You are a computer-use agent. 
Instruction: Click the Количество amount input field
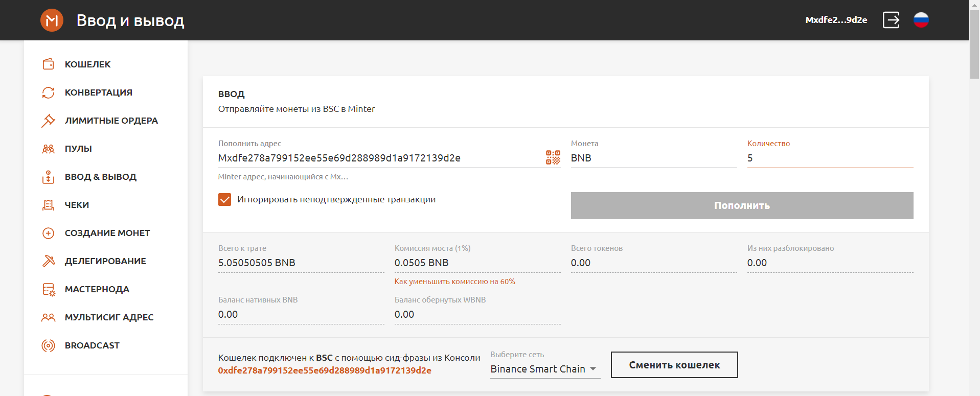click(x=829, y=158)
